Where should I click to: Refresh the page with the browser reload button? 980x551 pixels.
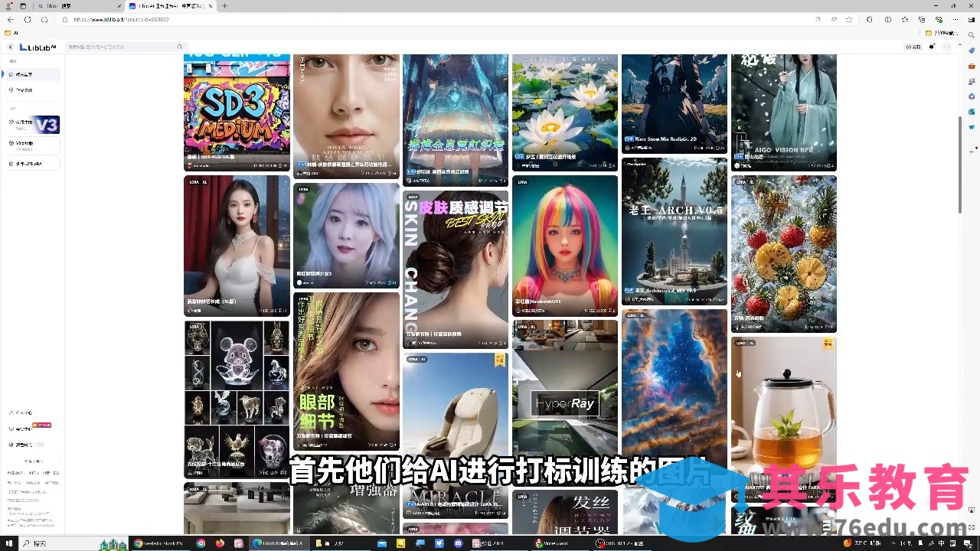(x=28, y=19)
